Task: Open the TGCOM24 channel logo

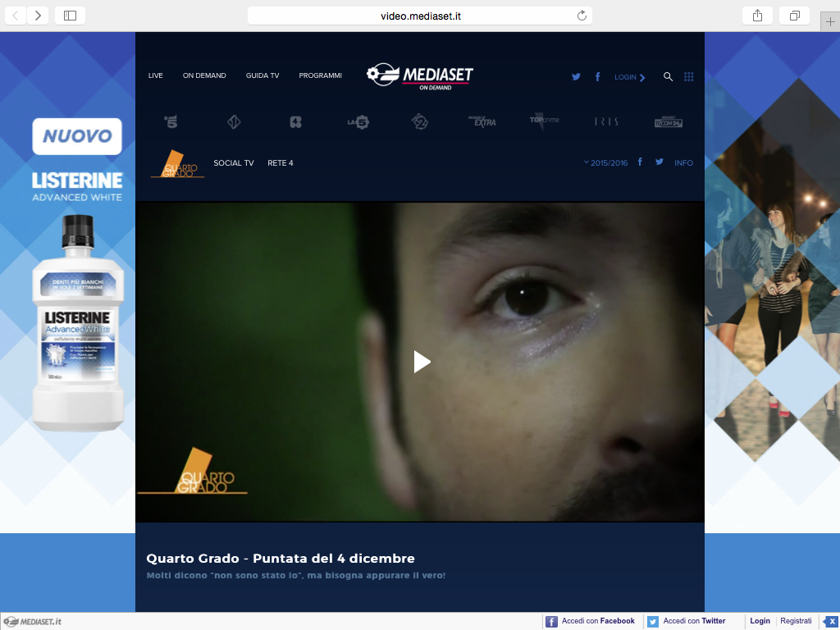Action: pyautogui.click(x=669, y=122)
